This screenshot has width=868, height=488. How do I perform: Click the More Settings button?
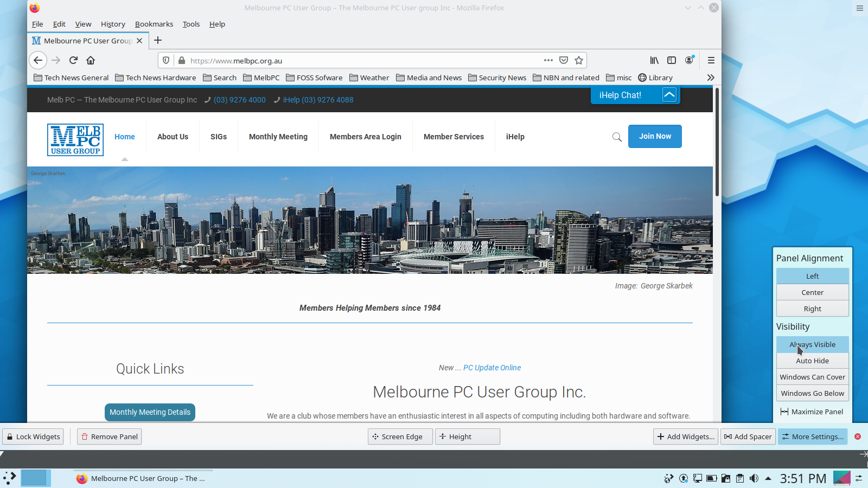(x=812, y=436)
